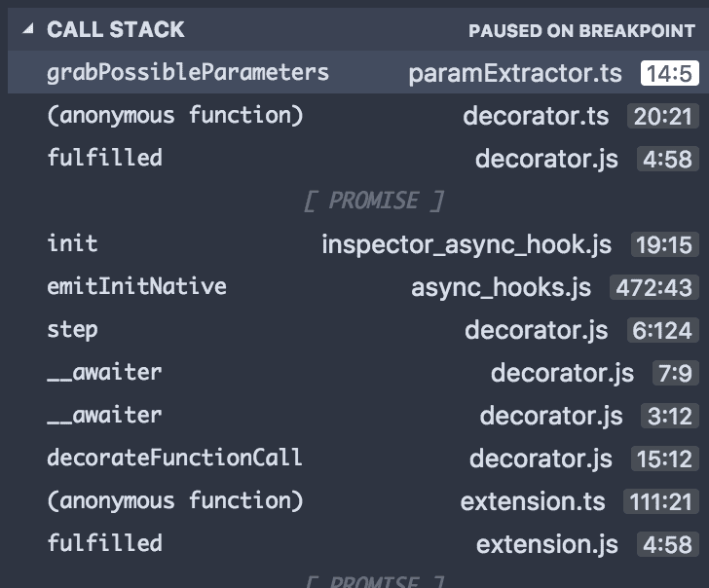Select the emitInitNative stack frame
Image resolution: width=709 pixels, height=588 pixels.
pos(136,286)
